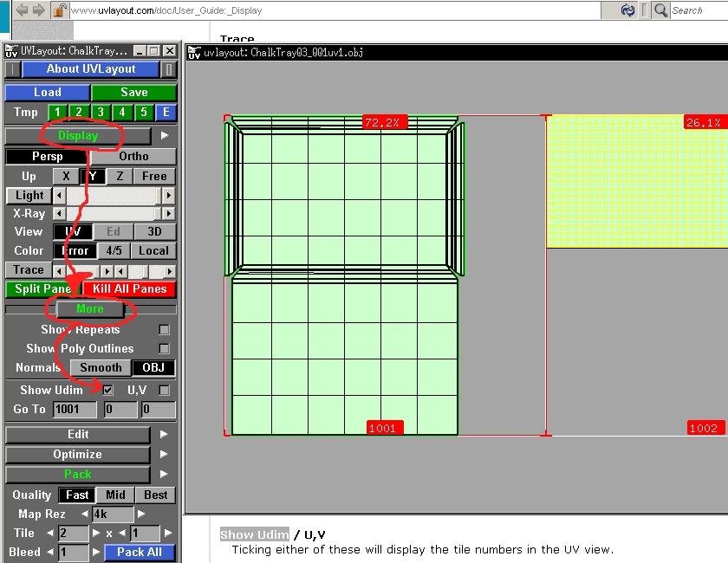
Task: Click the padlock security icon in the address bar
Action: coord(60,10)
